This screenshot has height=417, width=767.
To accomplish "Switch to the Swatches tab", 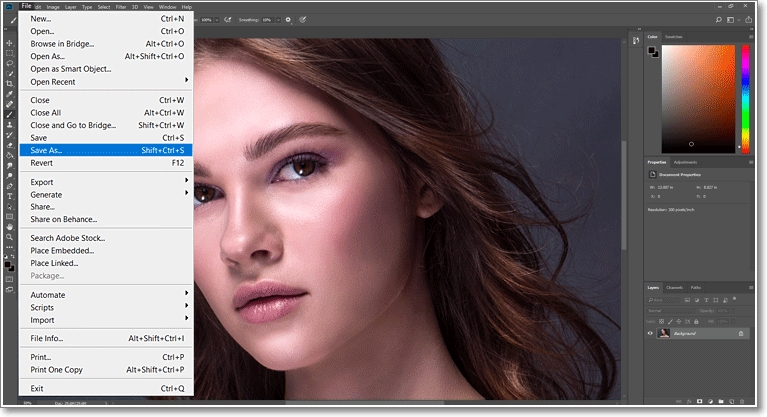I will pos(674,37).
